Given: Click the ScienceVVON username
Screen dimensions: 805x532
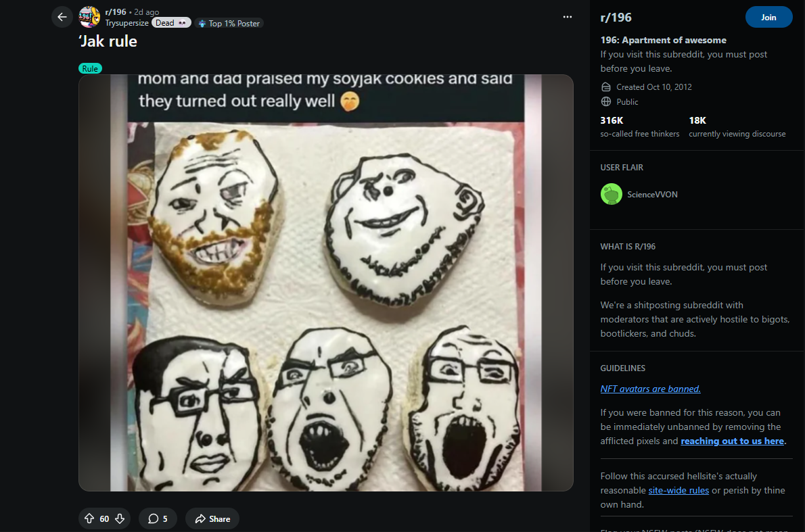Looking at the screenshot, I should pyautogui.click(x=652, y=195).
